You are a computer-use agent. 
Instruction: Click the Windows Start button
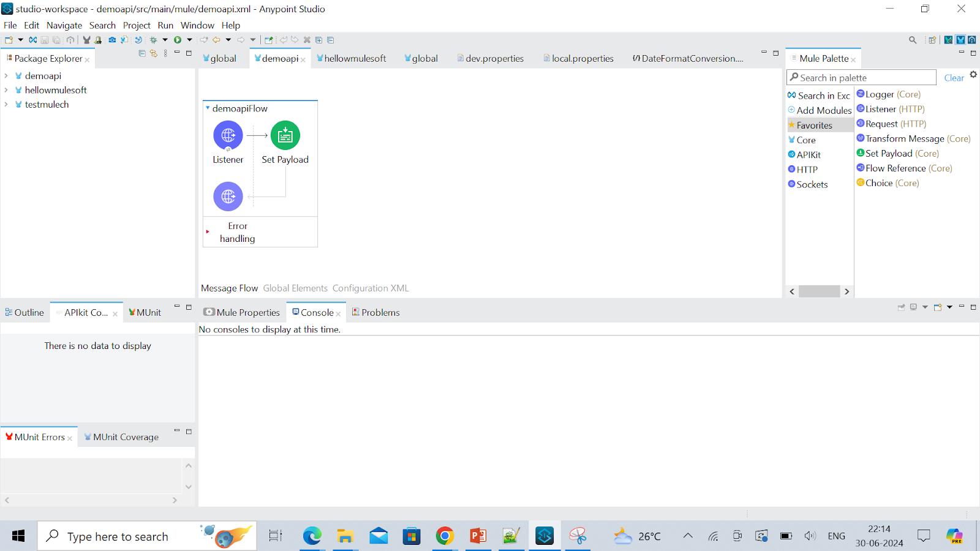[x=18, y=536]
